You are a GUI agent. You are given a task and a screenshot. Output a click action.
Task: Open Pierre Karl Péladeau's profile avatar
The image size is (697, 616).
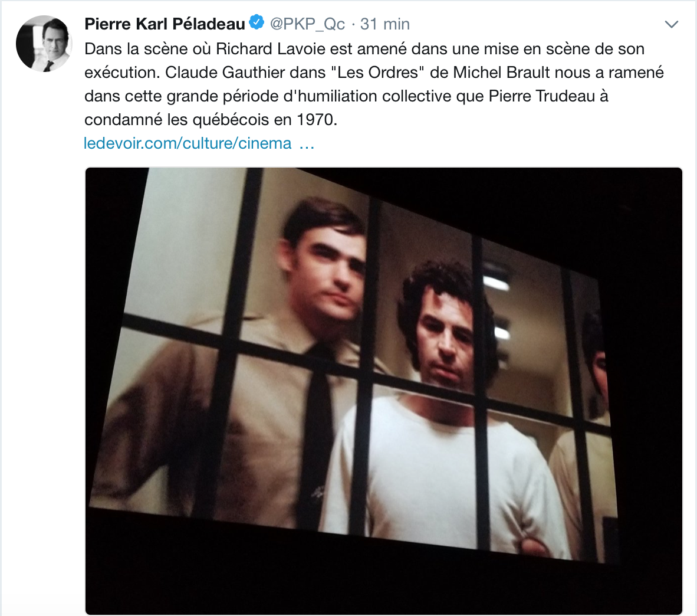[44, 44]
